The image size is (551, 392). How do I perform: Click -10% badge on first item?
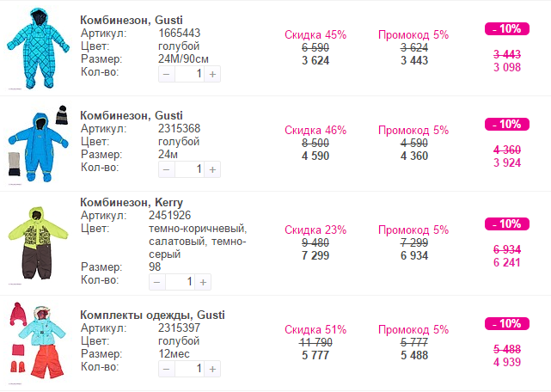click(x=506, y=28)
